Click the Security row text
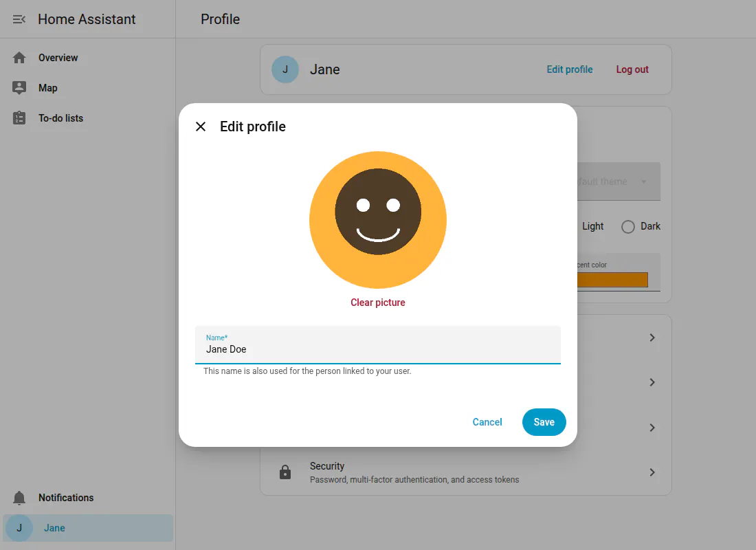Image resolution: width=756 pixels, height=550 pixels. pyautogui.click(x=414, y=472)
